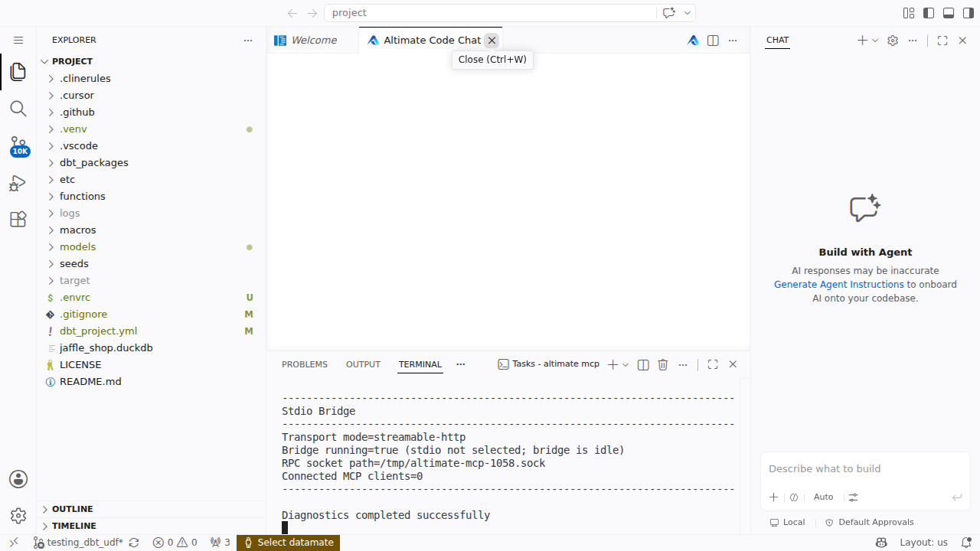Focus the Describe what to build input
Screen dimensions: 980x551
pos(865,468)
